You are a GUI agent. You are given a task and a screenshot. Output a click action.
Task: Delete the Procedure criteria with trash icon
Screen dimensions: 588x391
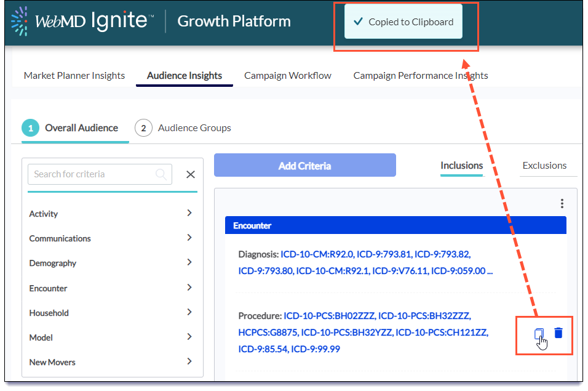pyautogui.click(x=558, y=333)
